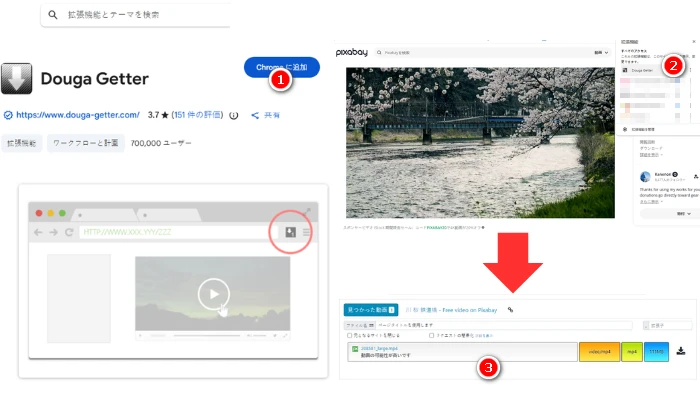Click the cherry blossom river video preview
This screenshot has width=700, height=400.
[480, 142]
